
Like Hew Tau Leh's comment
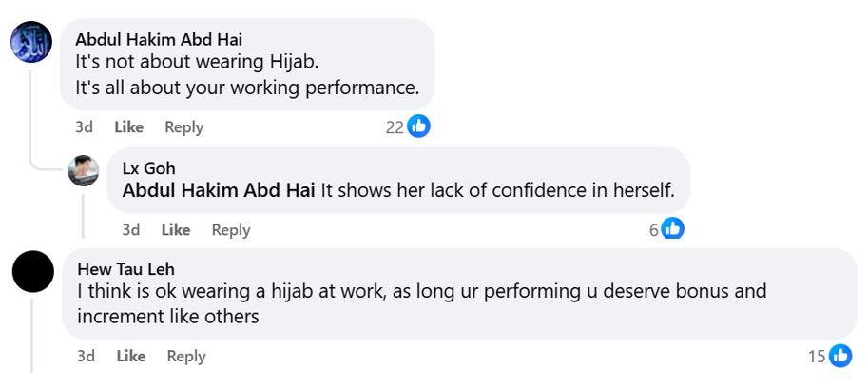click(x=131, y=356)
